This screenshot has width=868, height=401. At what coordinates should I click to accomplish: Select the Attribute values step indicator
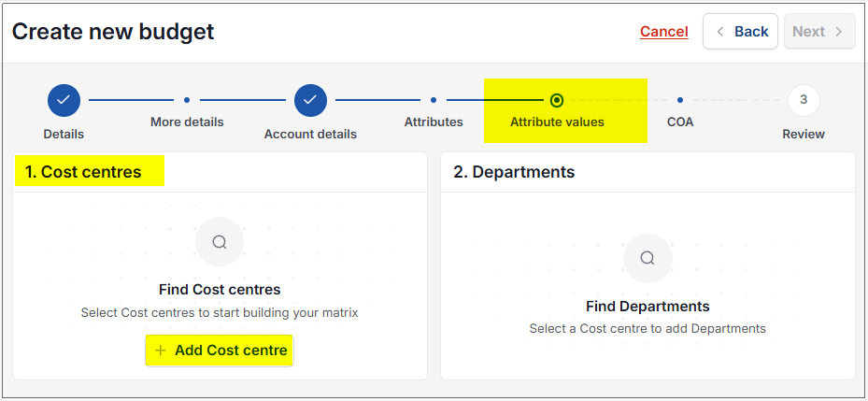tap(557, 100)
